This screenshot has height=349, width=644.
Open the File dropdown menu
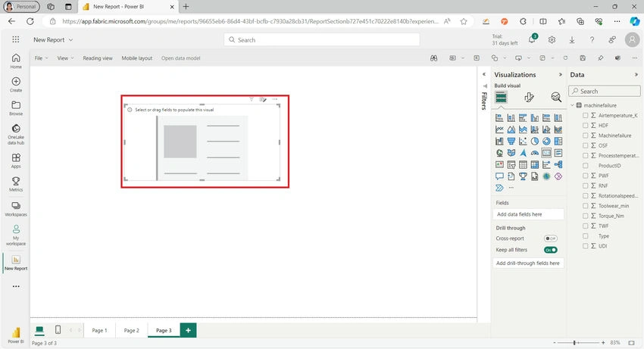point(41,58)
